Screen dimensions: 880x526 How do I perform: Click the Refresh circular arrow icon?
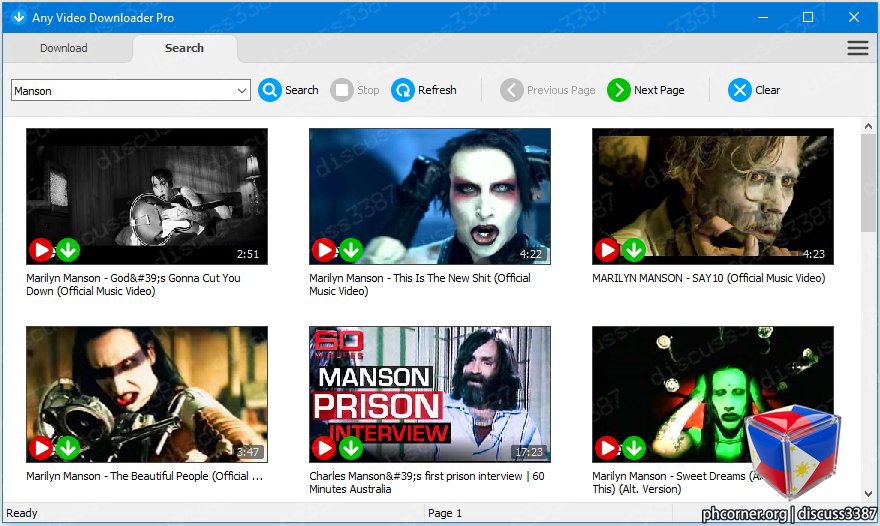[x=402, y=90]
